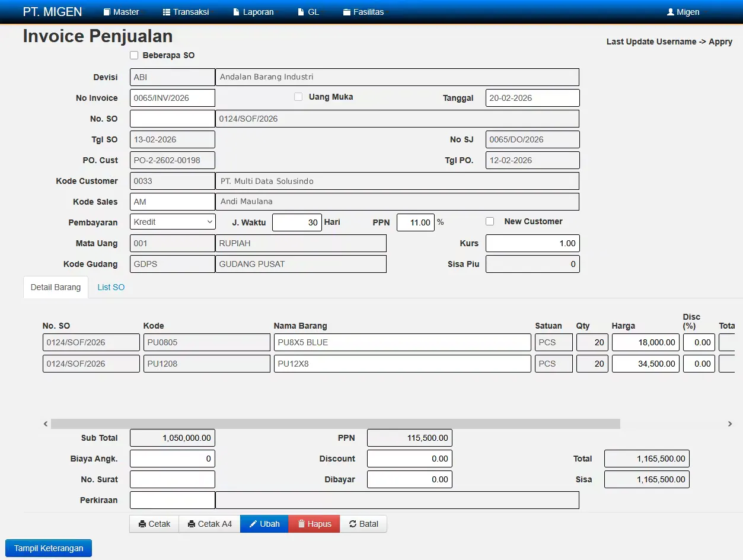743x560 pixels.
Task: Click the Dibayar amount field
Action: tap(410, 479)
